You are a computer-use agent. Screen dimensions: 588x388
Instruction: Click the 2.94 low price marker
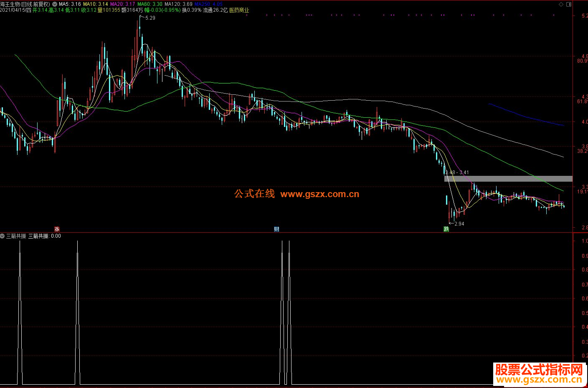pos(459,224)
